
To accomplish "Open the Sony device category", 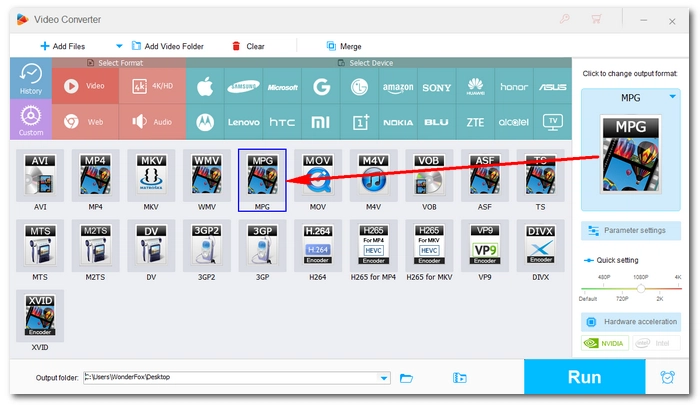I will click(x=436, y=86).
